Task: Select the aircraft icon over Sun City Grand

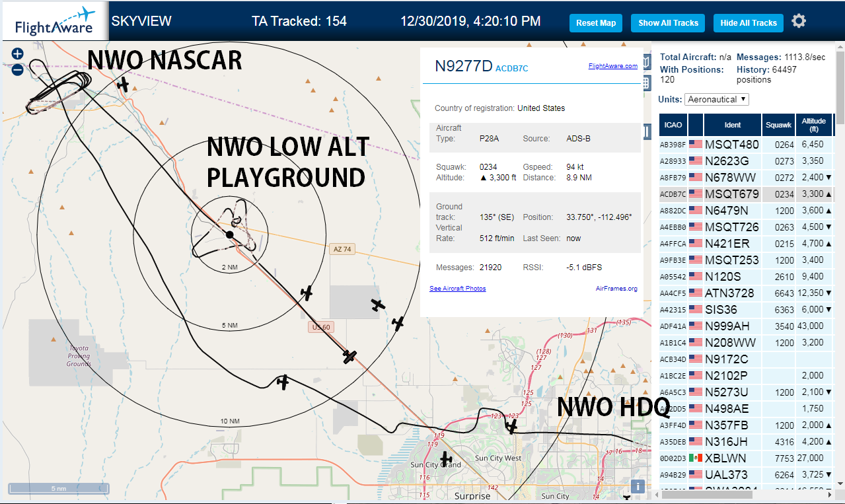Action: 446,458
